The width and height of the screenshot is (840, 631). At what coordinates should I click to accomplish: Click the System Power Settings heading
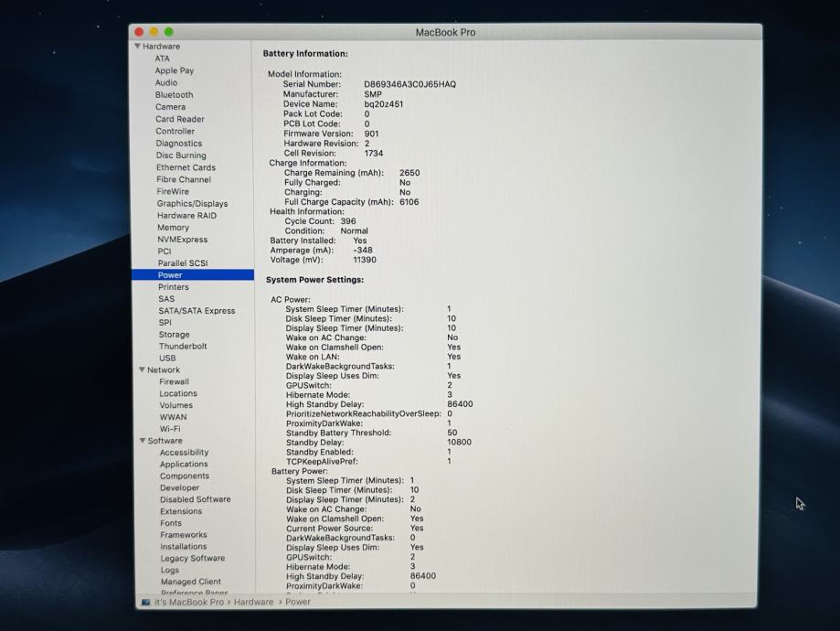315,280
